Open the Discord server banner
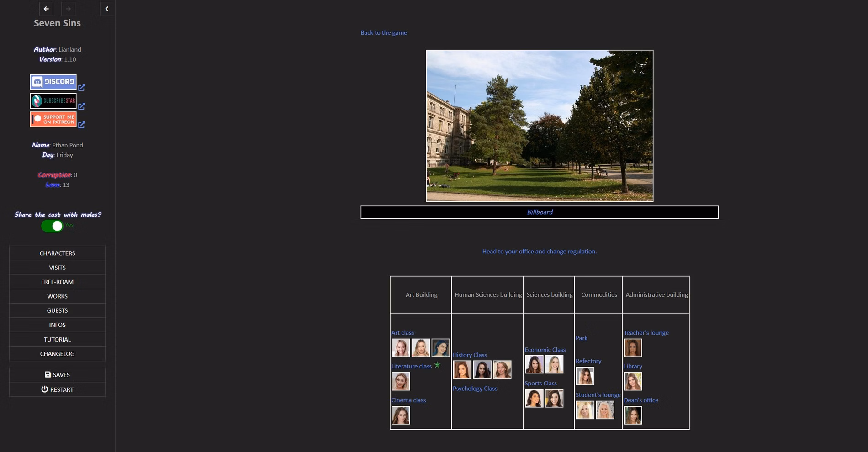This screenshot has height=452, width=868. click(x=53, y=82)
